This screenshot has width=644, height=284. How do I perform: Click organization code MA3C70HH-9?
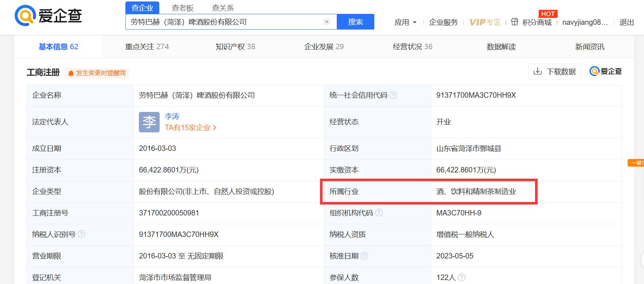[x=459, y=213]
